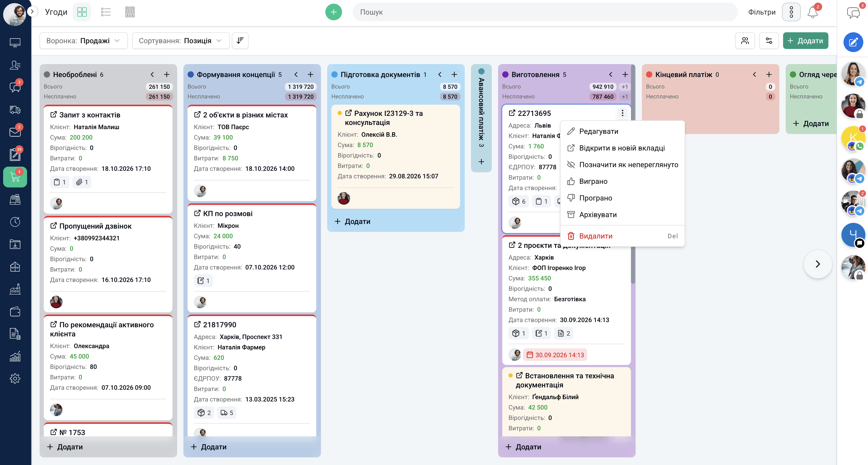Screen dimensions: 868x465
Task: Switch to list view icon
Action: click(106, 12)
